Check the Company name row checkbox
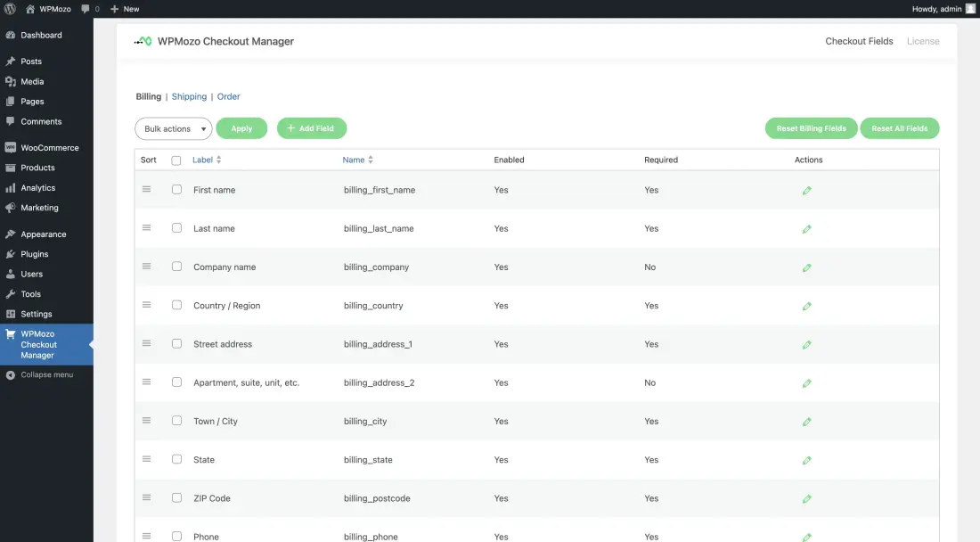 177,267
